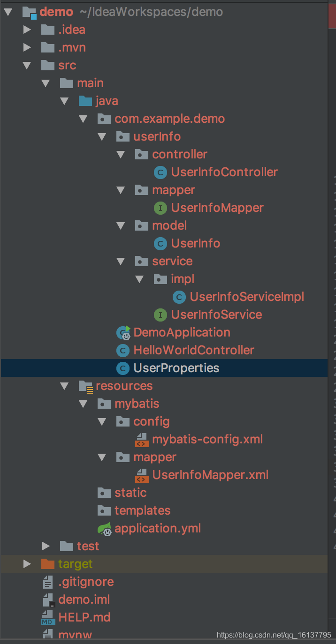Collapse the config folder arrow
336x644 pixels.
click(x=102, y=421)
